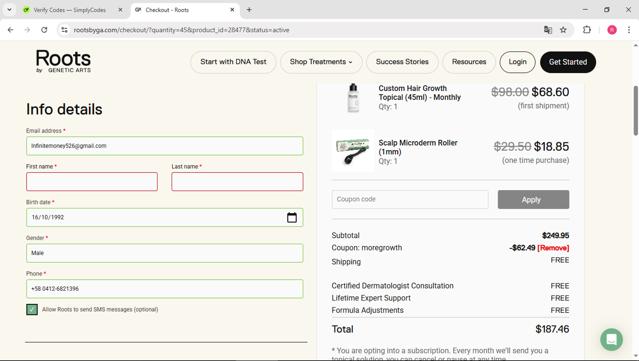
Task: Click the Custom Hair Growth Topical product image
Action: [x=353, y=97]
